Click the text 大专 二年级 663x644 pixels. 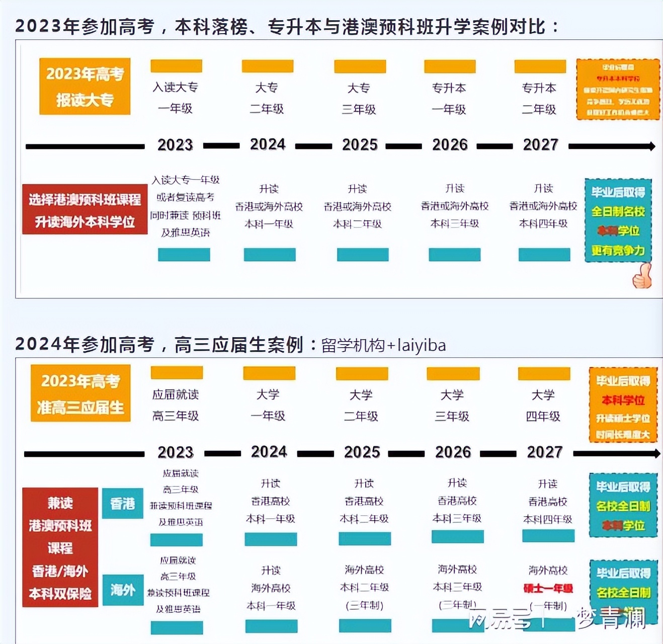coord(267,98)
